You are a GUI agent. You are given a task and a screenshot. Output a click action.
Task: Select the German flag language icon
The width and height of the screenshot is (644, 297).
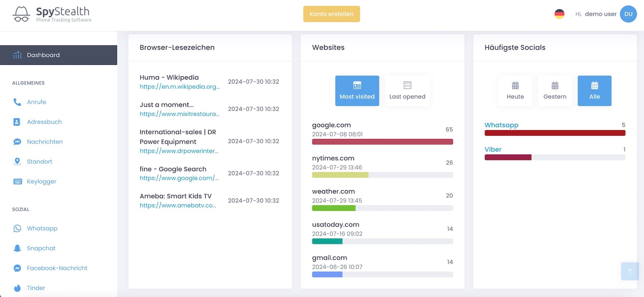click(559, 14)
